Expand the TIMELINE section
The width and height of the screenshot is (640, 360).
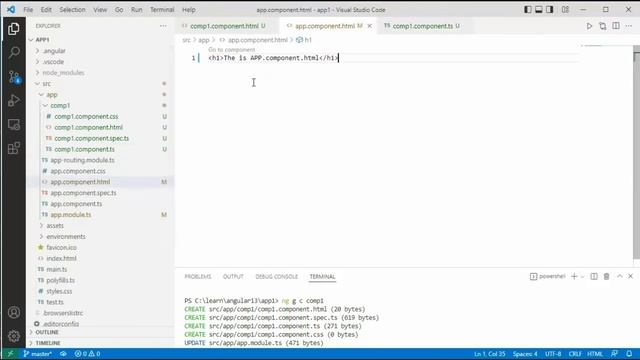click(x=48, y=343)
